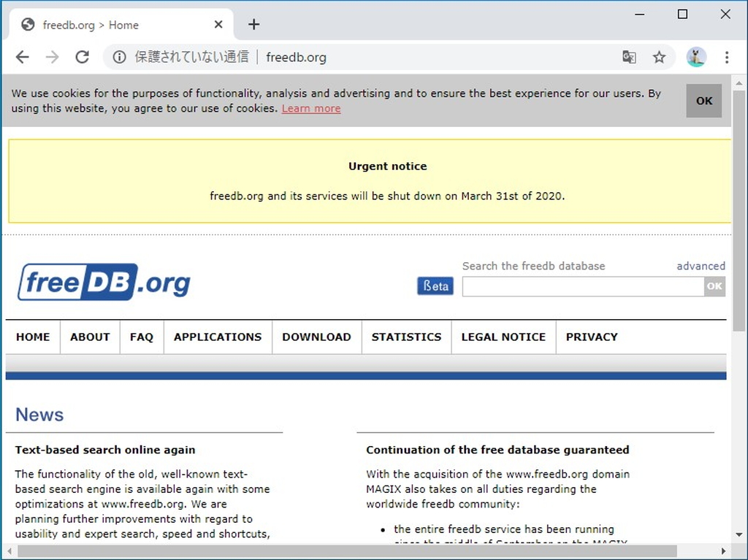The width and height of the screenshot is (748, 560).
Task: Switch to the FAQ navigation tab
Action: tap(141, 337)
